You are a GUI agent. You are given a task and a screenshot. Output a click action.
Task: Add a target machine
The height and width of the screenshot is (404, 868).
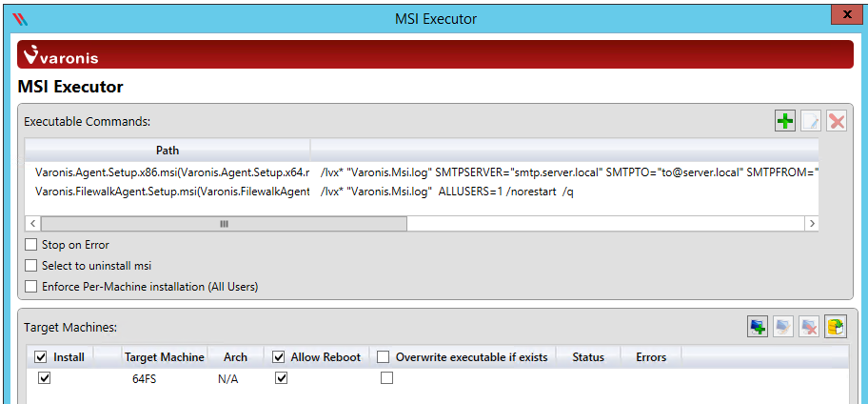click(758, 327)
